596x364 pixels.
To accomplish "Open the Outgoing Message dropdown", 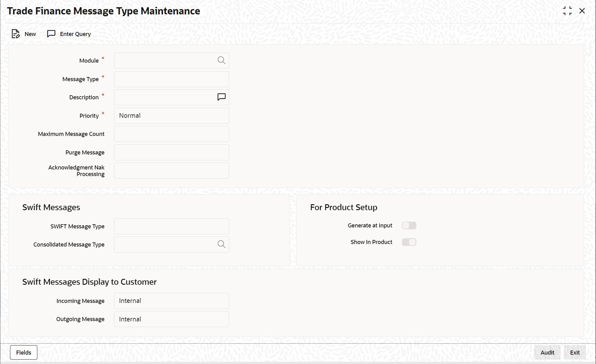I will (171, 319).
